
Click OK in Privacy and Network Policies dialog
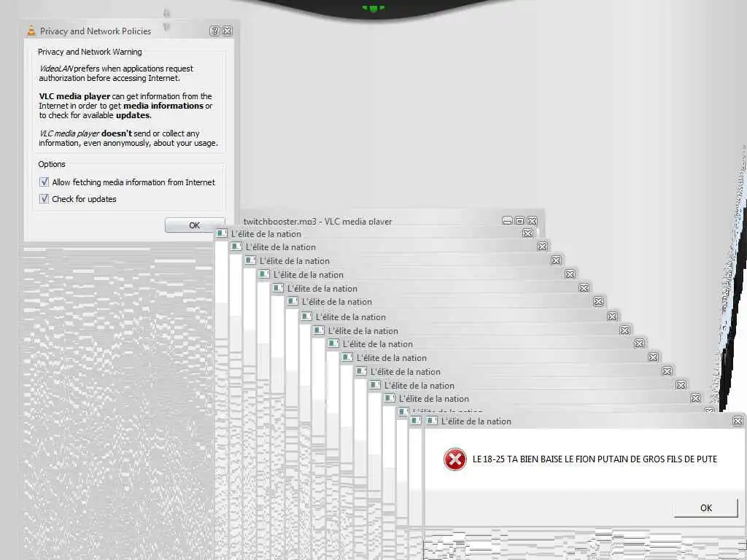(194, 225)
